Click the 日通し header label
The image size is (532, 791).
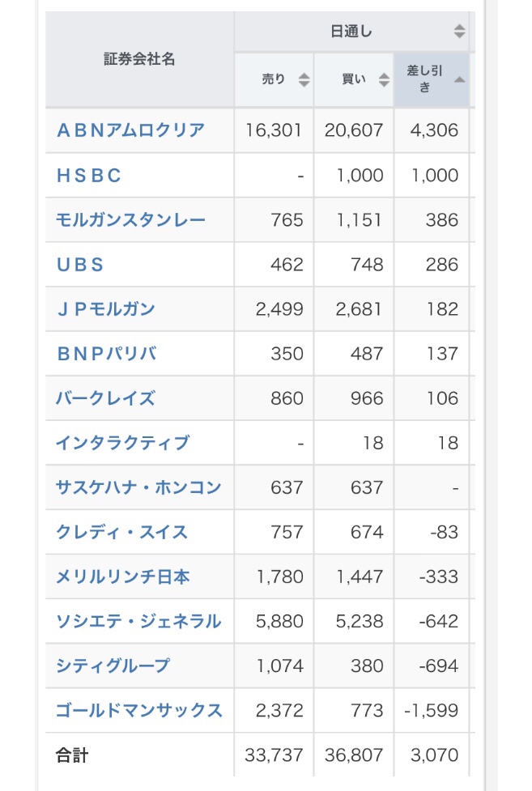tap(351, 32)
